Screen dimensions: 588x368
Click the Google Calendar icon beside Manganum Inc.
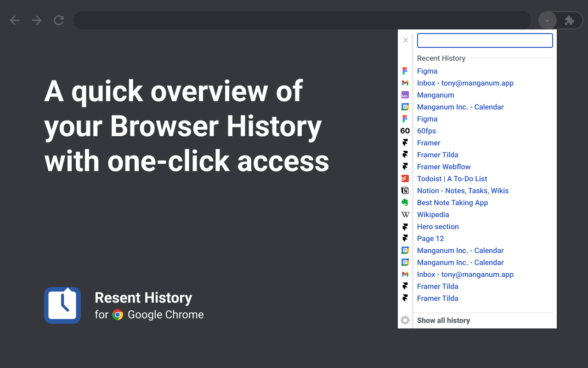[x=405, y=107]
